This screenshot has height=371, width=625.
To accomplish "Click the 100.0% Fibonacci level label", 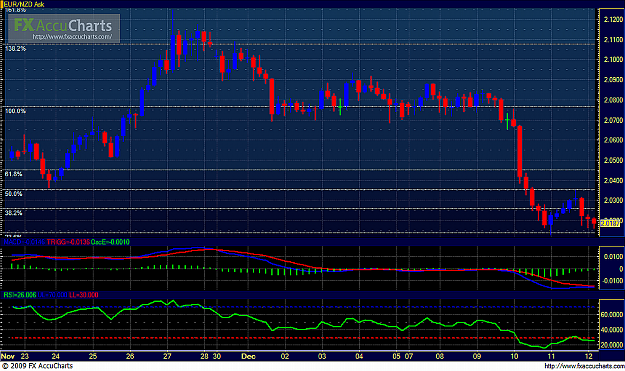I will coord(16,111).
